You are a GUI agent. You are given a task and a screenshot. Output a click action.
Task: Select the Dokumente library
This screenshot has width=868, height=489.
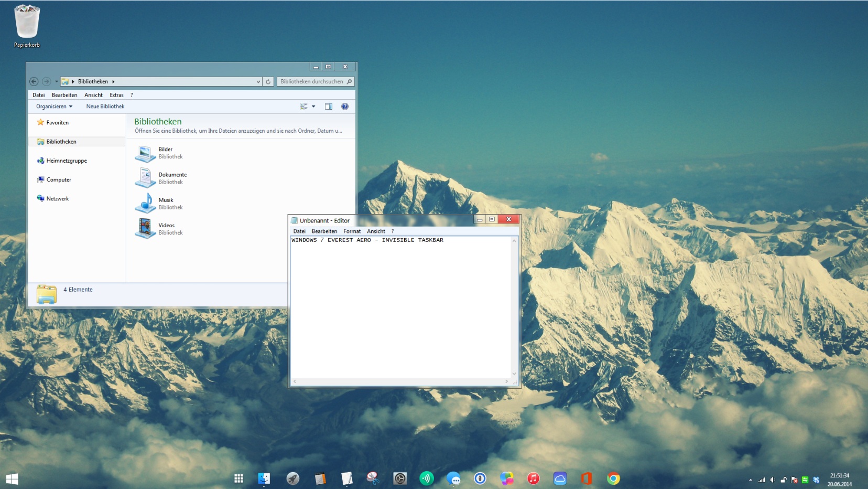161,178
